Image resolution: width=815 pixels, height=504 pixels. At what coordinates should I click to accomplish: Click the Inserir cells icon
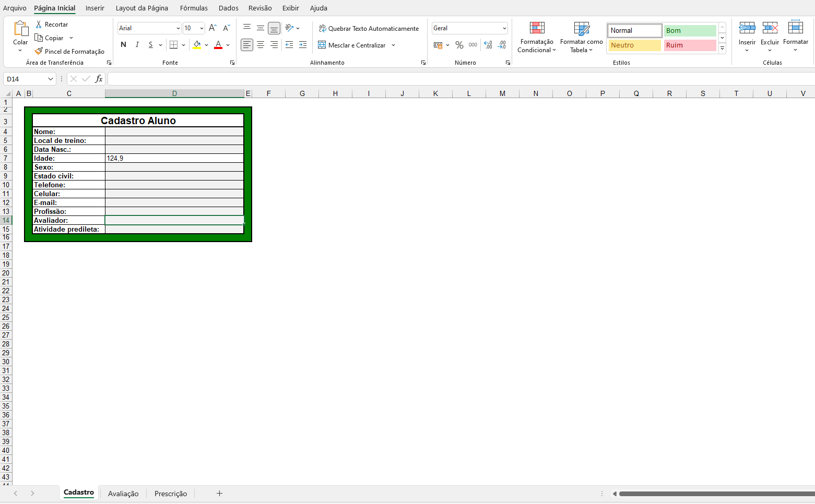[747, 28]
